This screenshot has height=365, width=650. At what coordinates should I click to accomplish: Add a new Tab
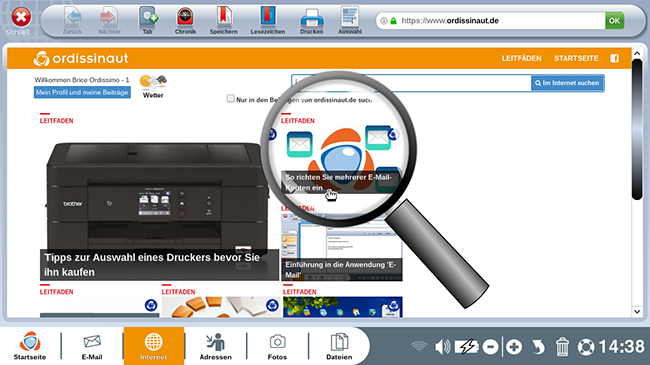pyautogui.click(x=148, y=20)
